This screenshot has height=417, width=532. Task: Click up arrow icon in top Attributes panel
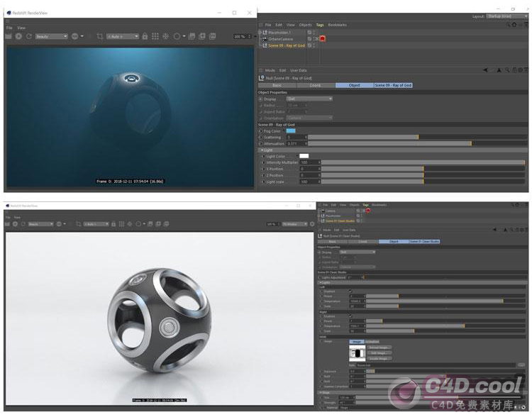[499, 70]
